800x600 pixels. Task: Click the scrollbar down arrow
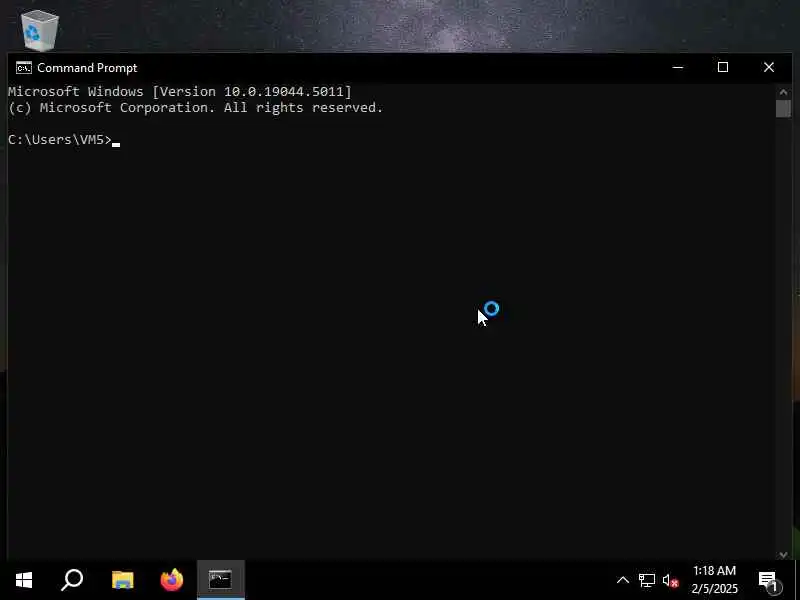pyautogui.click(x=783, y=555)
